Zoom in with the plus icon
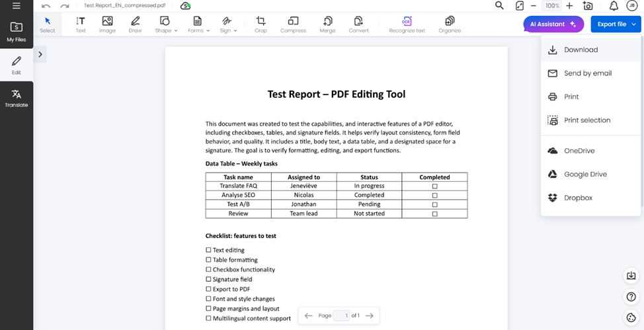This screenshot has height=330, width=644. click(x=569, y=6)
